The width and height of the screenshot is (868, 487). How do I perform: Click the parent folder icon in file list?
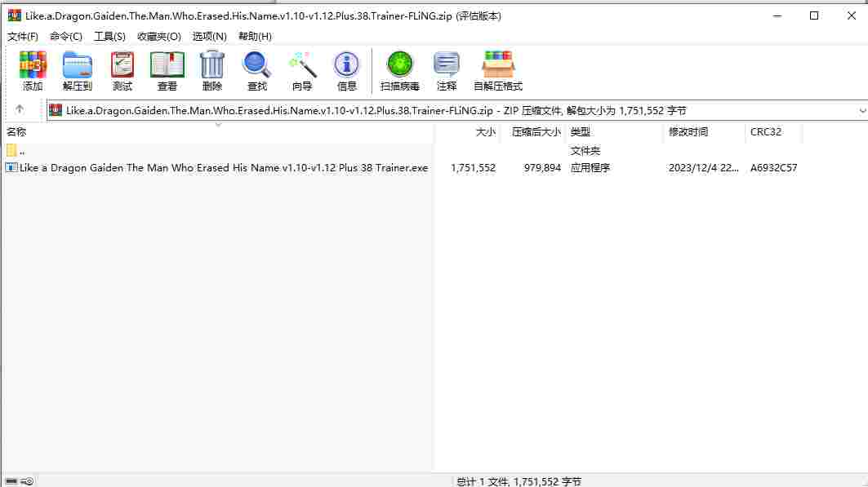[11, 150]
